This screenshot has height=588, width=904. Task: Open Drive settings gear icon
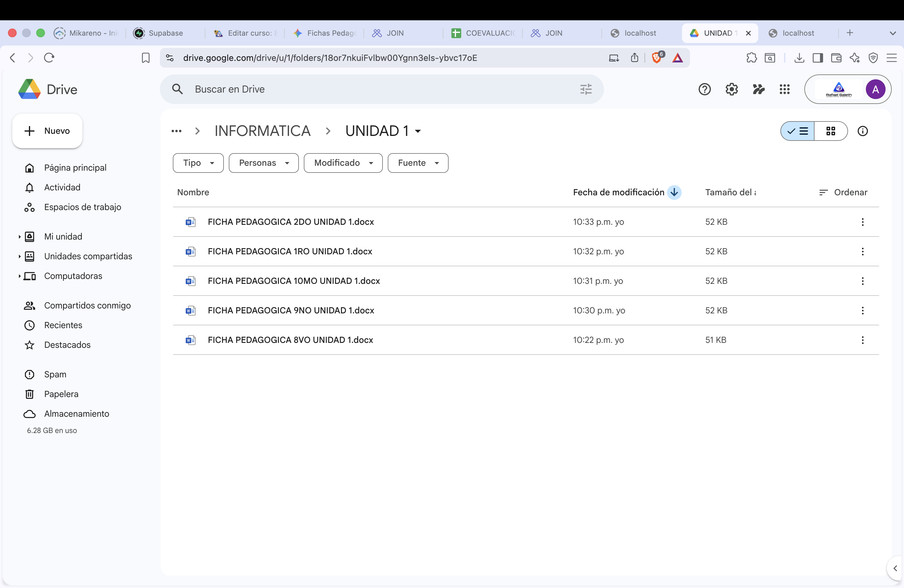(731, 89)
